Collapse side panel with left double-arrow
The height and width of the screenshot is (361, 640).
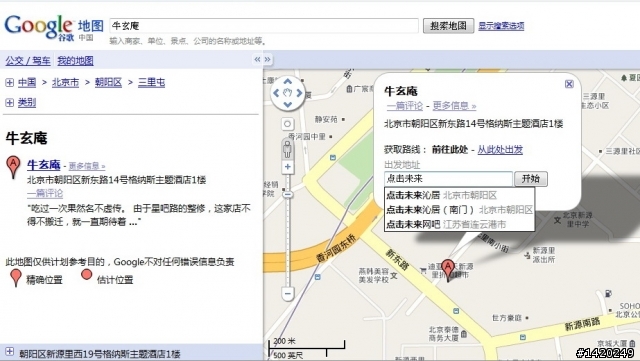[x=257, y=60]
